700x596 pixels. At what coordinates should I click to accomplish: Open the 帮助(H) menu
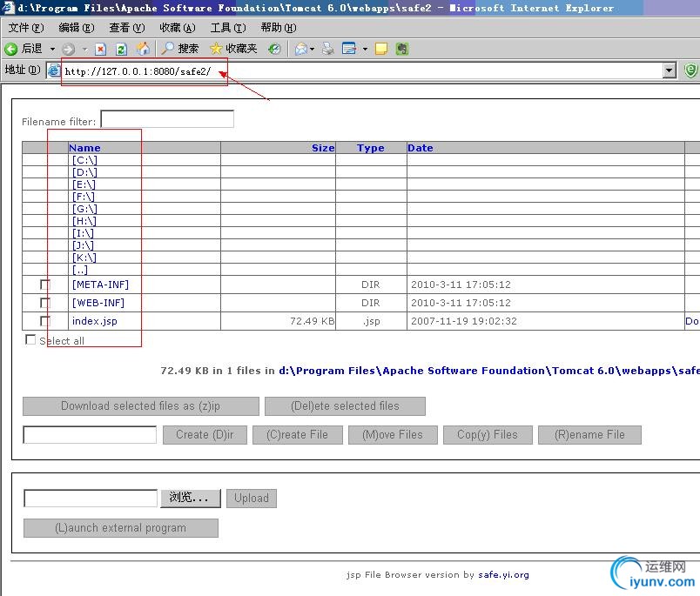pyautogui.click(x=278, y=28)
